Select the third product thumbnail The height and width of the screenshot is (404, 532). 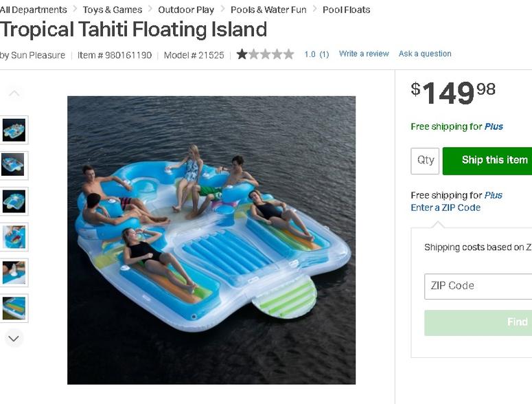[14, 201]
